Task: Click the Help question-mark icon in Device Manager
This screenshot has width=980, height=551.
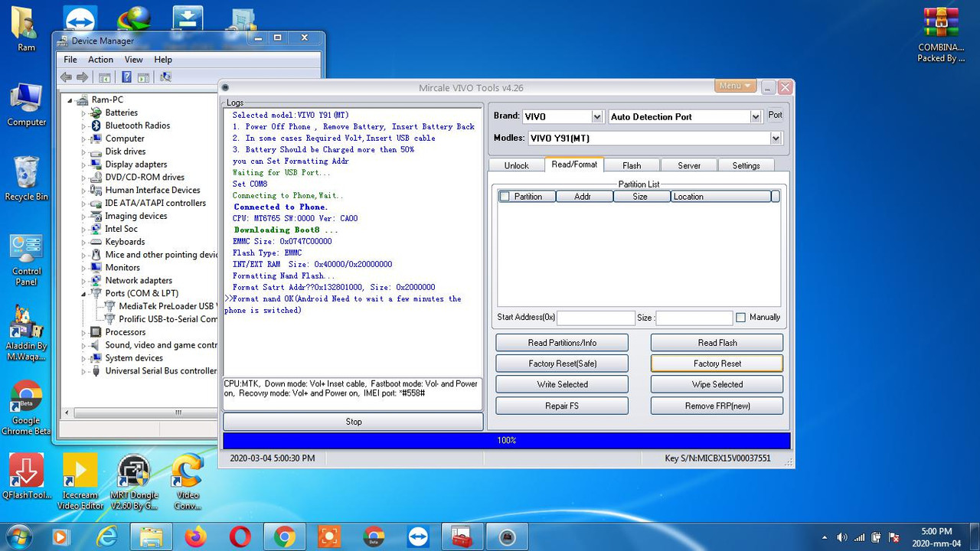Action: point(126,77)
